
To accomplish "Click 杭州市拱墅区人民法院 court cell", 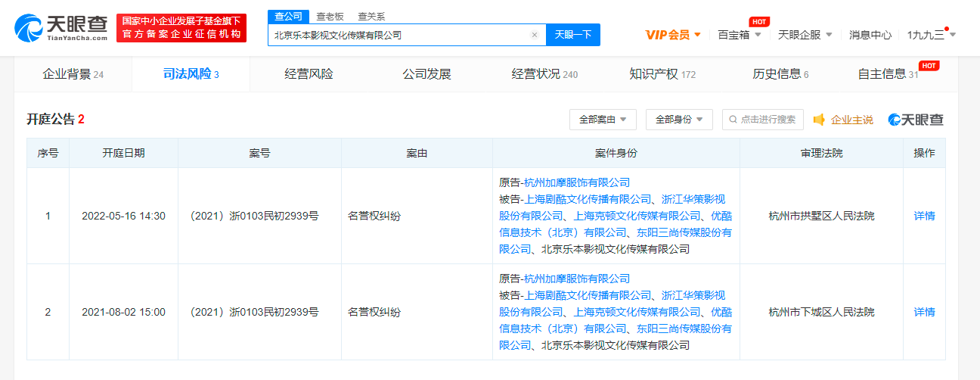I will pyautogui.click(x=821, y=216).
